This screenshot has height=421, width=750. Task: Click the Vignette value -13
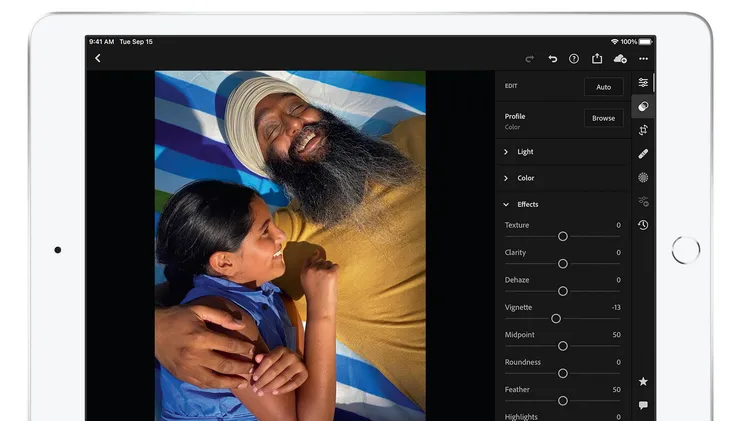point(616,308)
